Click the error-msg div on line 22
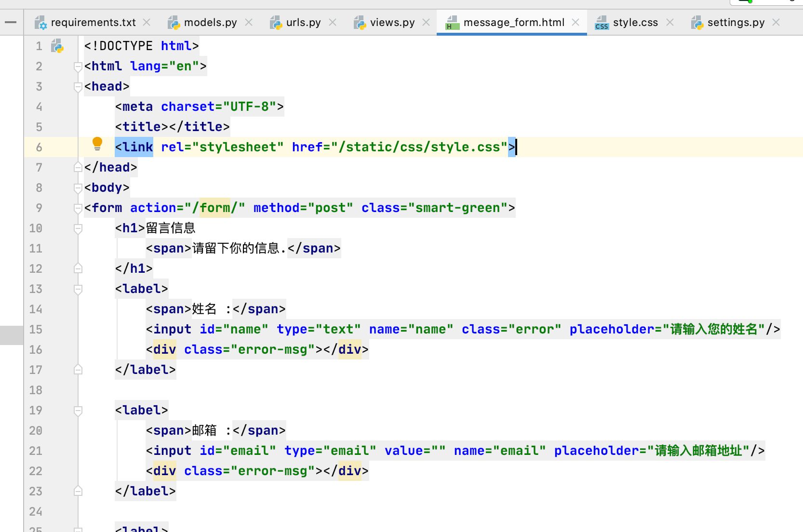 (257, 471)
